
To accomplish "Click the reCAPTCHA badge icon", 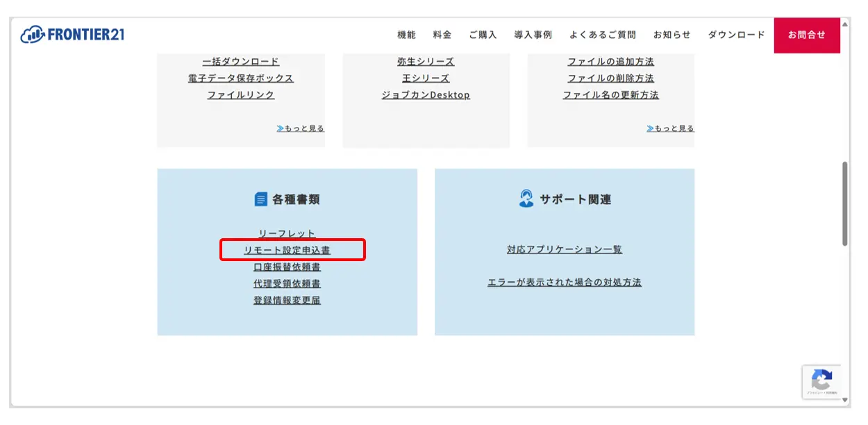I will pyautogui.click(x=821, y=381).
